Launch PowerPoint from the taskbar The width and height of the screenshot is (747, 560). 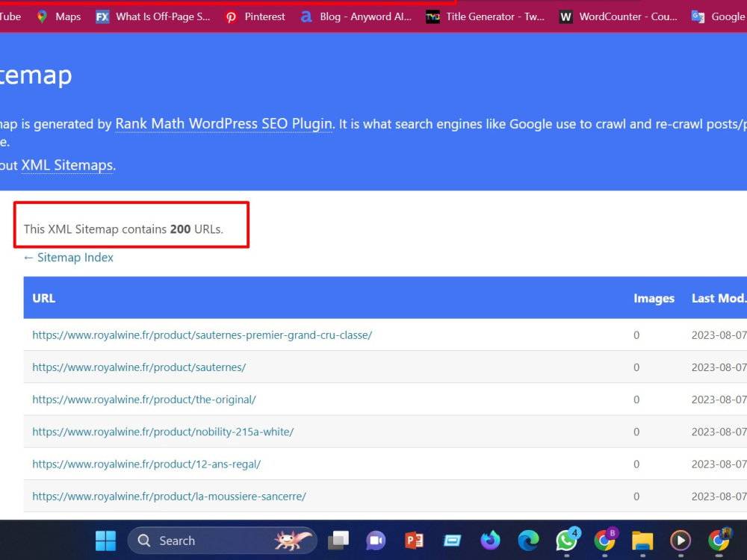point(414,541)
